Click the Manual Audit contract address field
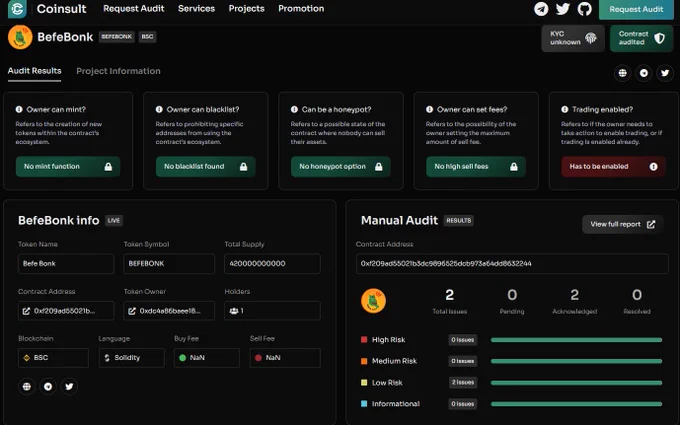The width and height of the screenshot is (680, 425). click(512, 264)
